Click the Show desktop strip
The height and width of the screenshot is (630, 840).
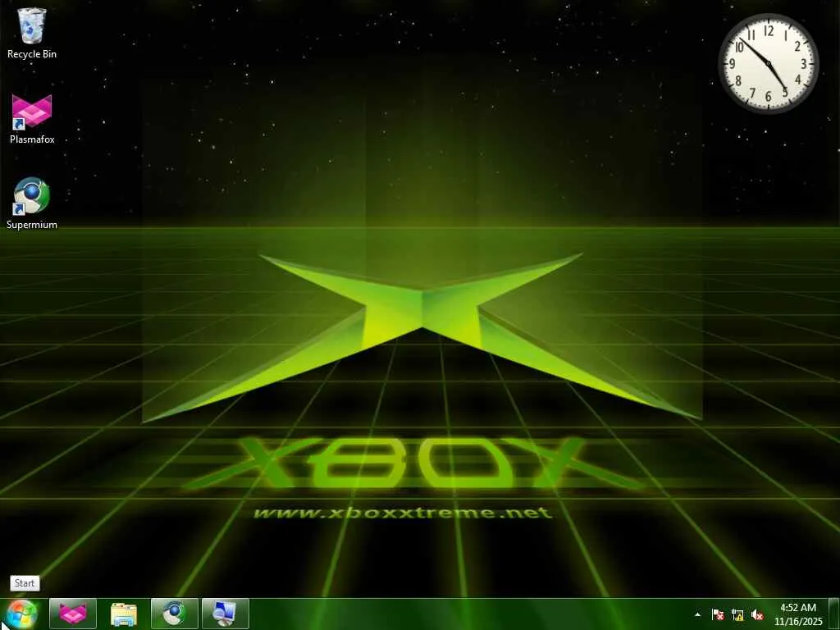click(x=835, y=614)
